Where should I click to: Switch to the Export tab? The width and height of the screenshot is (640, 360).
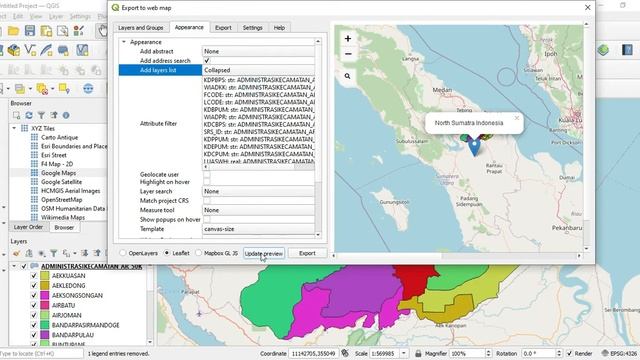(223, 28)
